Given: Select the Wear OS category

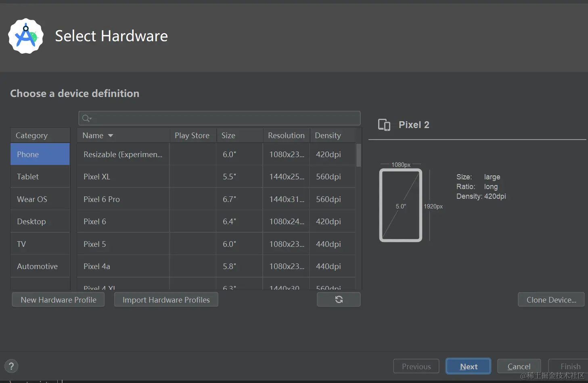Looking at the screenshot, I should (x=32, y=199).
